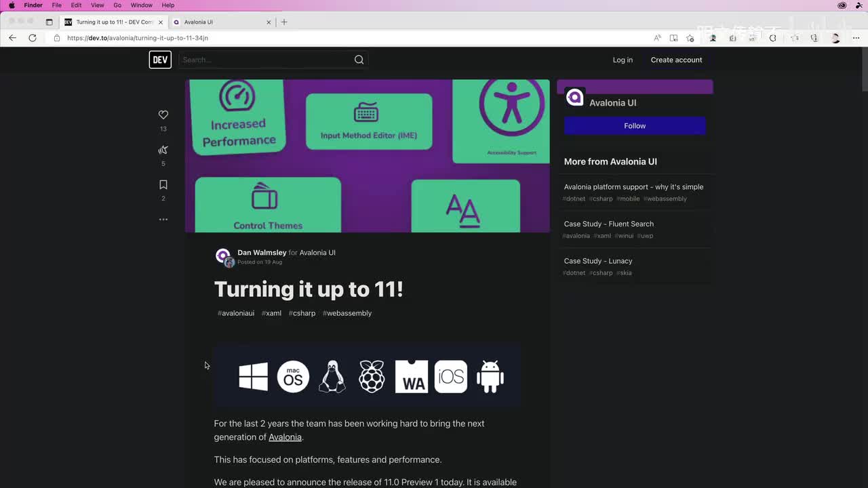
Task: Close the 'Turning it up to 11!' tab
Action: click(161, 22)
